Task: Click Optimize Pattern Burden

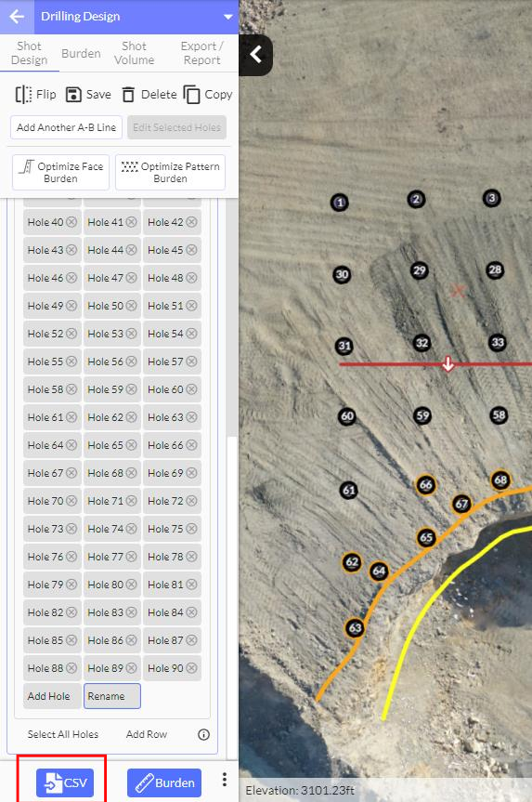Action: (170, 172)
